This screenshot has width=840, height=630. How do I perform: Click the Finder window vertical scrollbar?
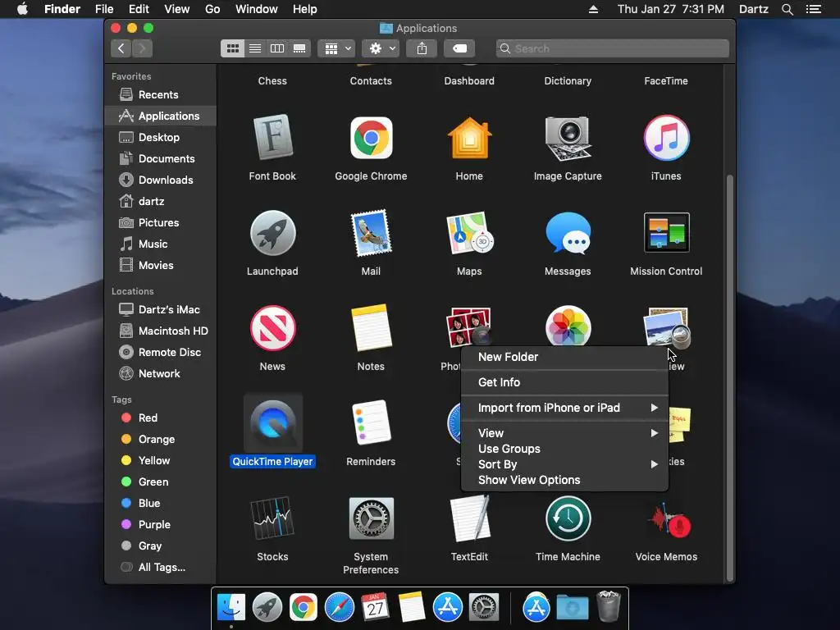[729, 377]
